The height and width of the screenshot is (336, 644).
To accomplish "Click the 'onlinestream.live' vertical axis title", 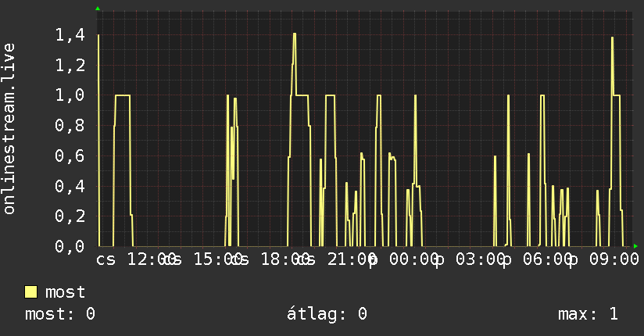I will (9, 129).
